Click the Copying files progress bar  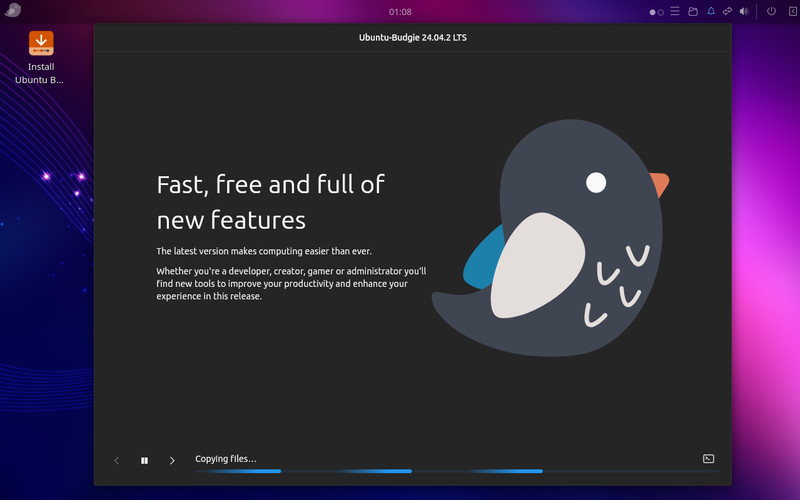point(457,471)
